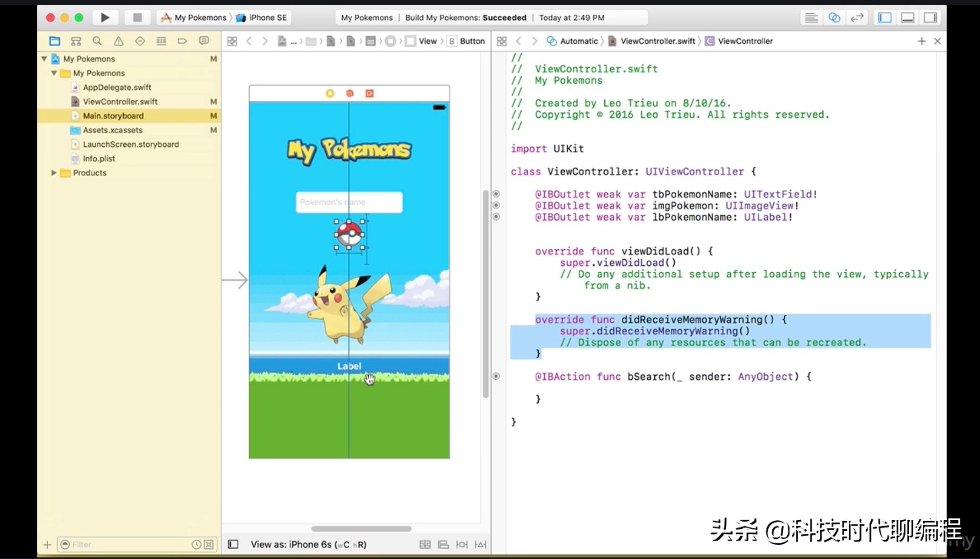Collapse the My Pokemons group folder

(53, 73)
